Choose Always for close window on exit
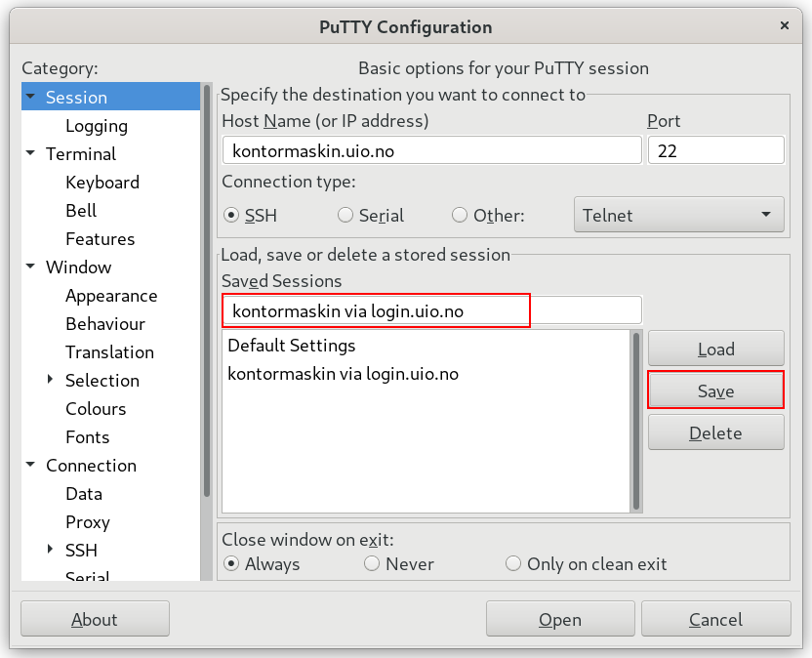812x658 pixels. pos(231,563)
